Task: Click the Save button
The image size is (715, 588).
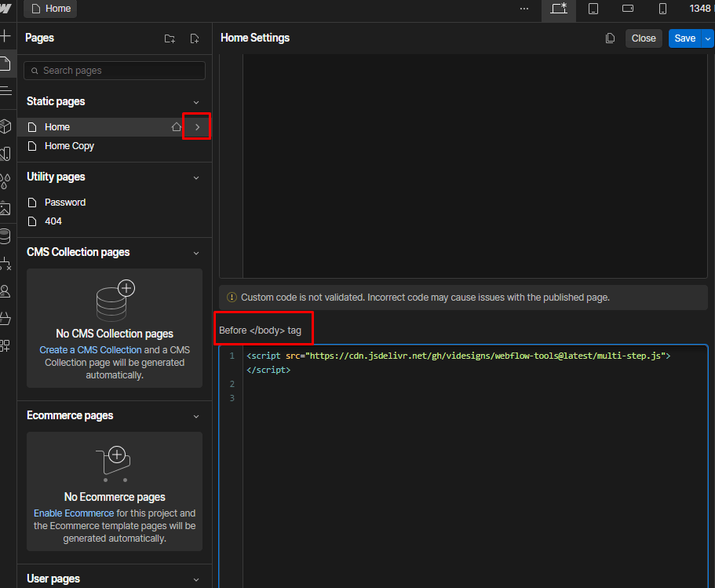Action: point(685,38)
